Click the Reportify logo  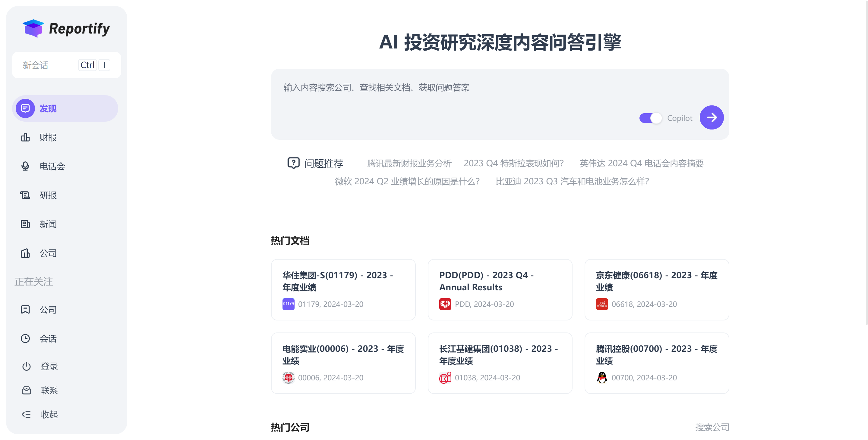coord(66,29)
